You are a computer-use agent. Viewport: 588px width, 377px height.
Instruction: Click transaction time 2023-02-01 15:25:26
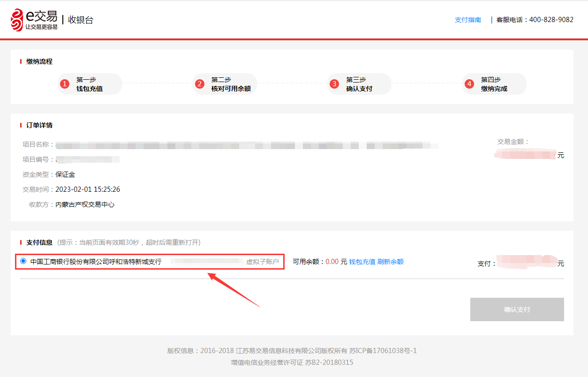click(x=88, y=189)
